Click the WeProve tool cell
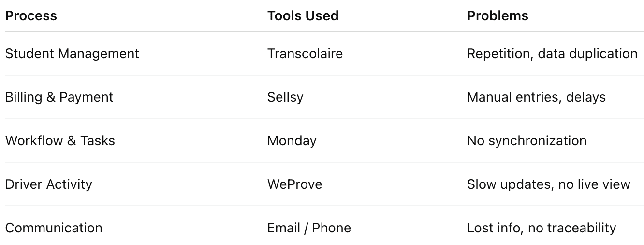Viewport: 644px width, 245px height. [x=294, y=184]
